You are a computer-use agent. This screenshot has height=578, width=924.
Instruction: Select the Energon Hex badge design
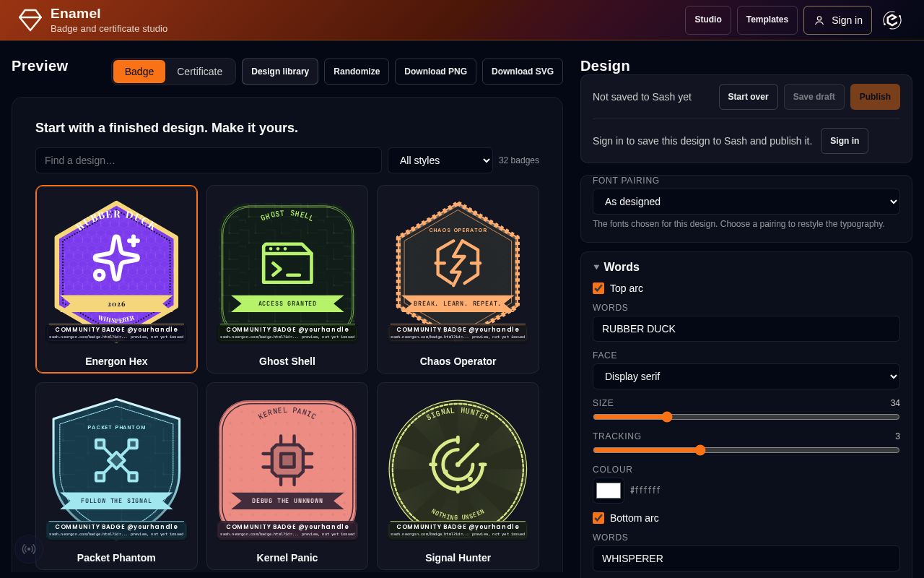(x=116, y=279)
